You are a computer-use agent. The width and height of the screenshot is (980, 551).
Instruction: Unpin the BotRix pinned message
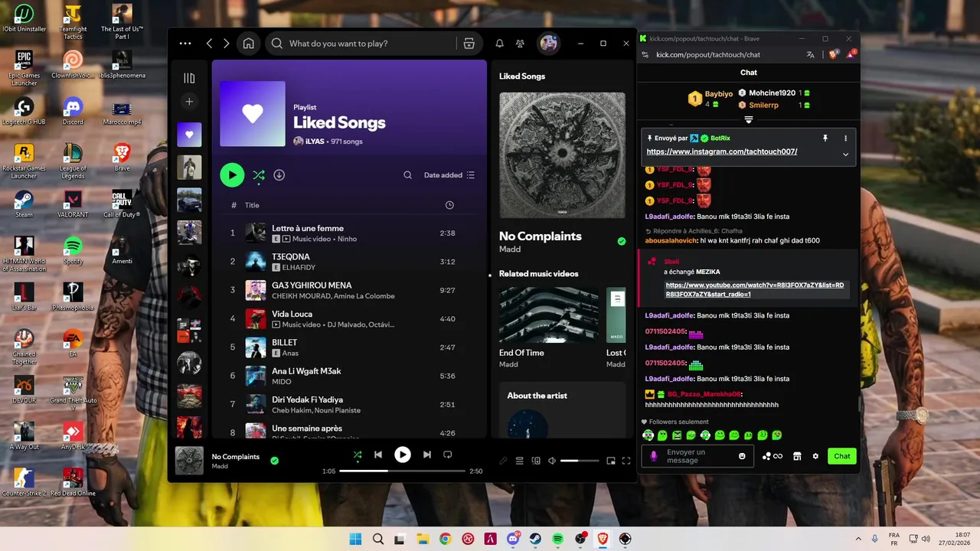(x=825, y=139)
